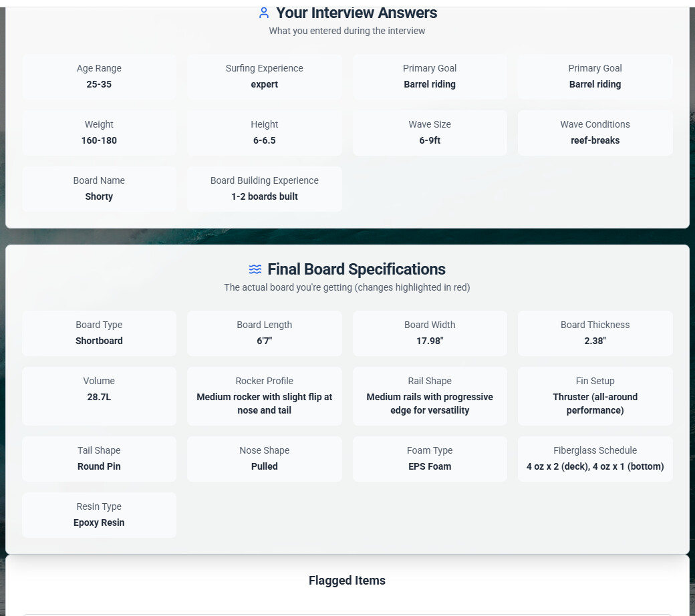695x616 pixels.
Task: Select the Rocker Profile card
Action: click(x=264, y=396)
